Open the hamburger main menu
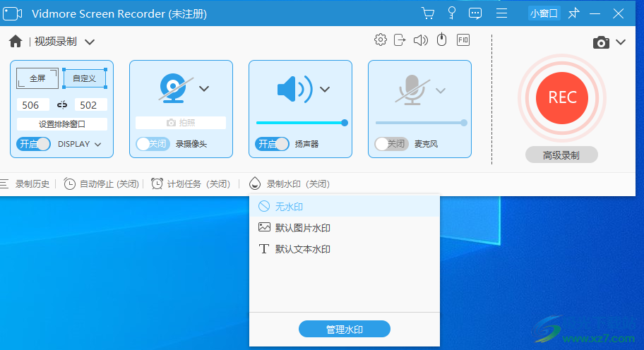 pyautogui.click(x=501, y=13)
